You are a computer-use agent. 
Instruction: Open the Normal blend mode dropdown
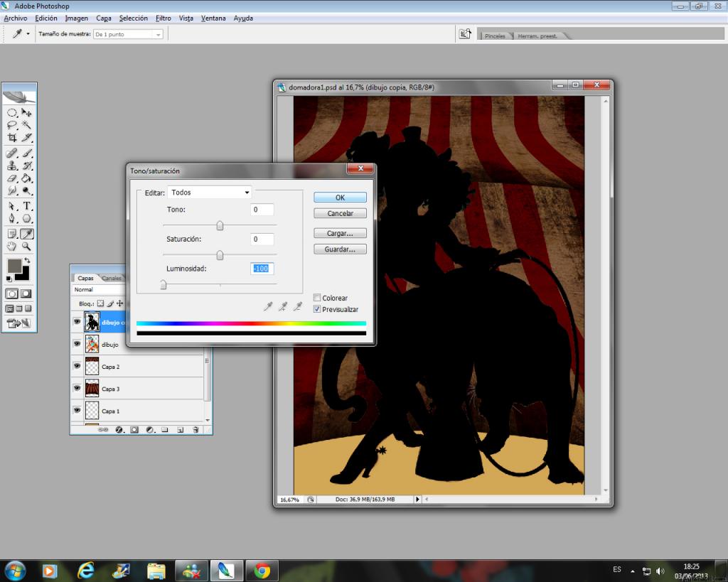pyautogui.click(x=99, y=289)
